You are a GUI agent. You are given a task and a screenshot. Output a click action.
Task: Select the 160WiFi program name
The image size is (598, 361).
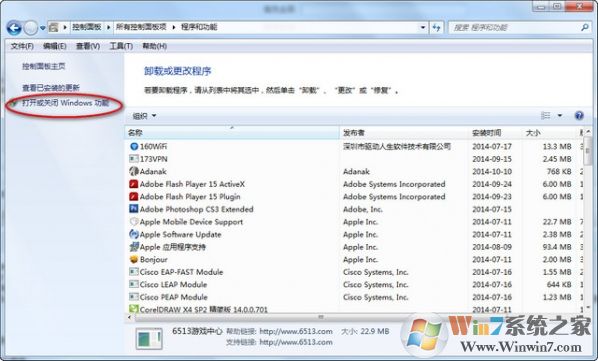[153, 146]
